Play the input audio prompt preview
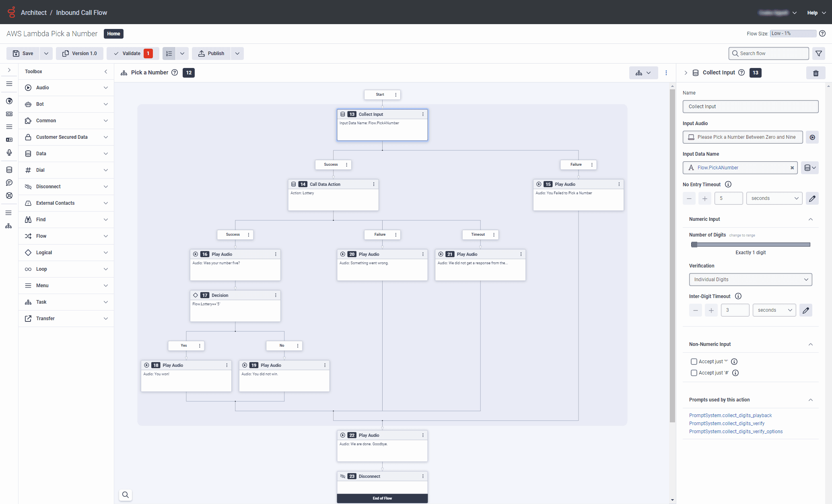Image resolution: width=832 pixels, height=504 pixels. 812,137
